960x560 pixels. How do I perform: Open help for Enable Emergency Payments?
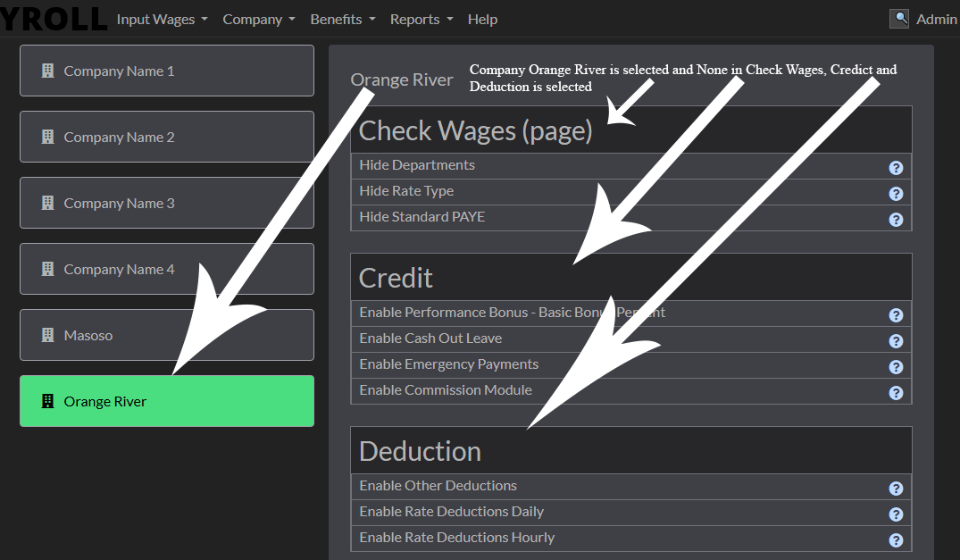point(896,367)
